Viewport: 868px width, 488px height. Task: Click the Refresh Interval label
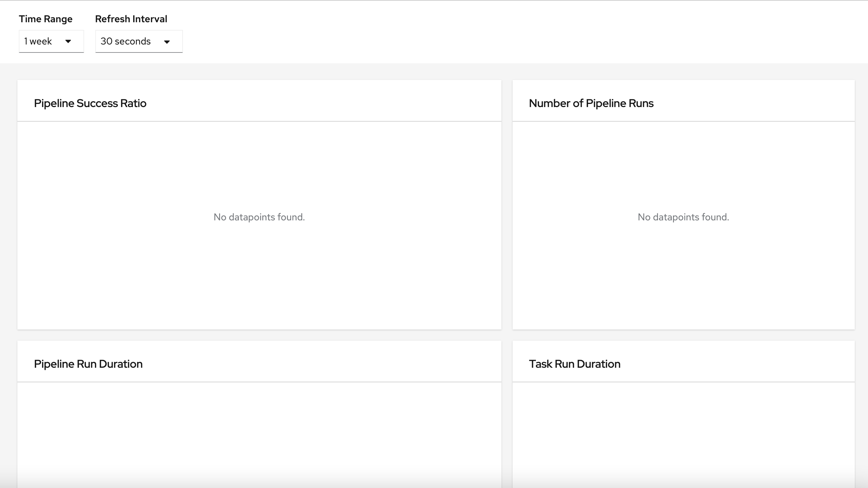click(x=131, y=19)
